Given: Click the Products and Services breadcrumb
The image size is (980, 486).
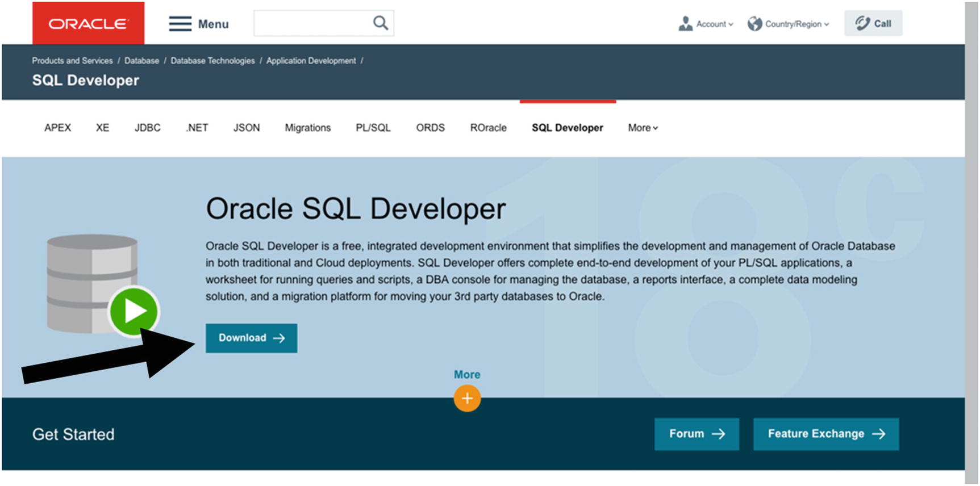Looking at the screenshot, I should 72,61.
